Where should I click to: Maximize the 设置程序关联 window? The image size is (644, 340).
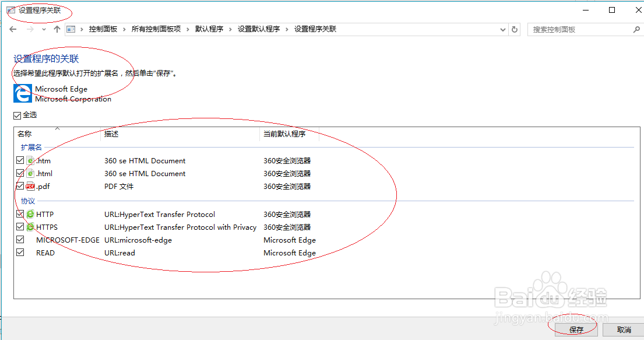pos(612,10)
